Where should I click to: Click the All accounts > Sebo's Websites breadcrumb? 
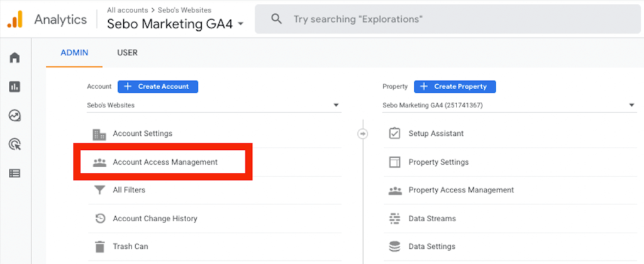click(x=159, y=10)
